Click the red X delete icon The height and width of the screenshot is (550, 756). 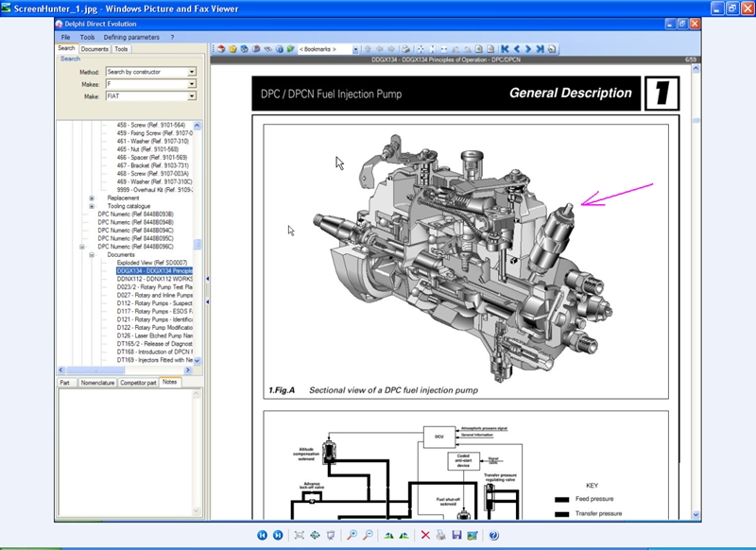pos(425,535)
